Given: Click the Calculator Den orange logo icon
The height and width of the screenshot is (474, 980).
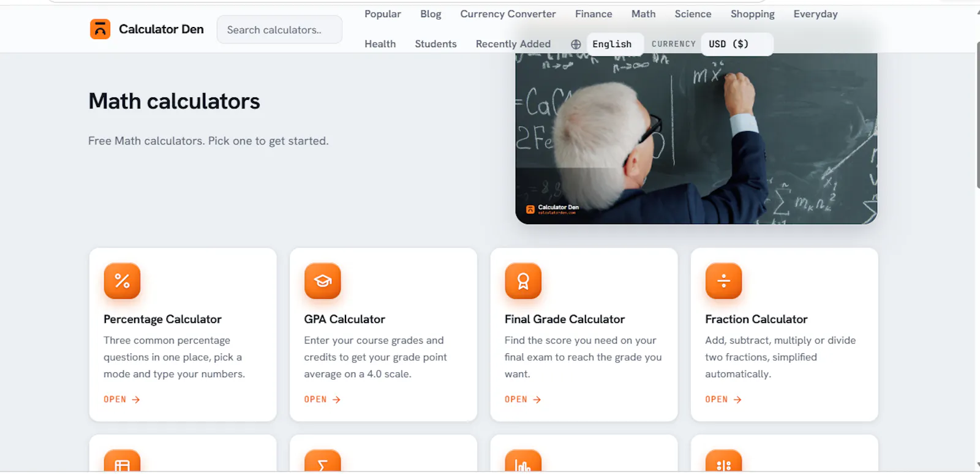Looking at the screenshot, I should point(100,29).
